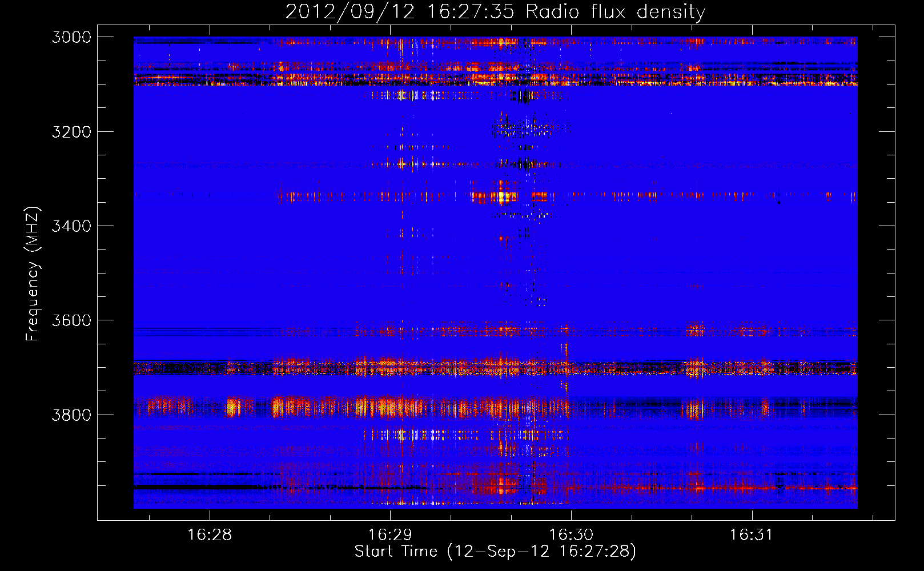Viewport: 924px width, 571px height.
Task: Click the "3600" frequency axis label
Action: [x=71, y=320]
